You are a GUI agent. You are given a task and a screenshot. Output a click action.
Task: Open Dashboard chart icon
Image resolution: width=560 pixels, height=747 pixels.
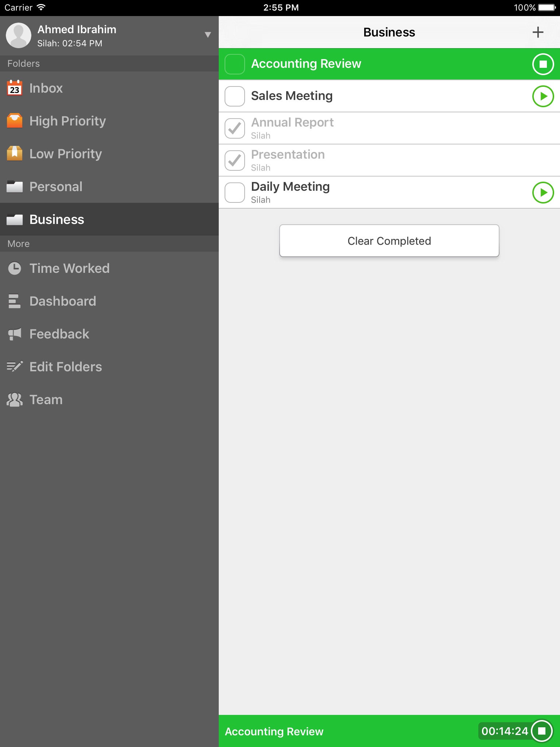point(15,301)
